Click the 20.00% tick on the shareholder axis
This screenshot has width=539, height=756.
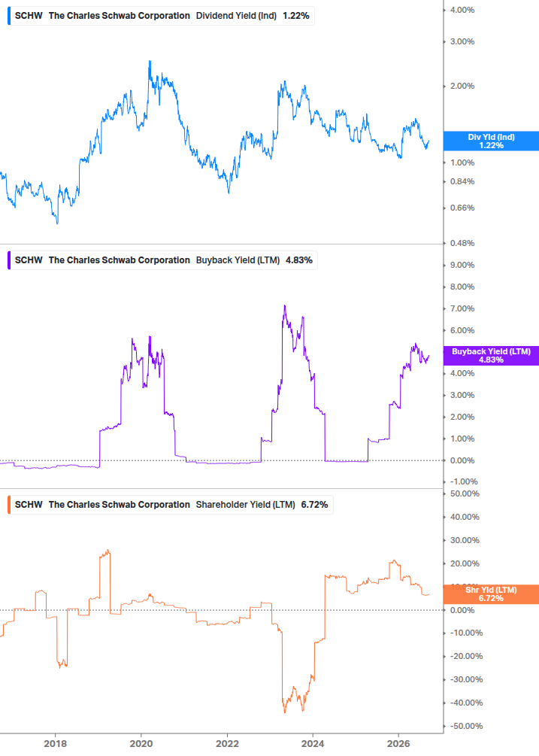tap(465, 563)
